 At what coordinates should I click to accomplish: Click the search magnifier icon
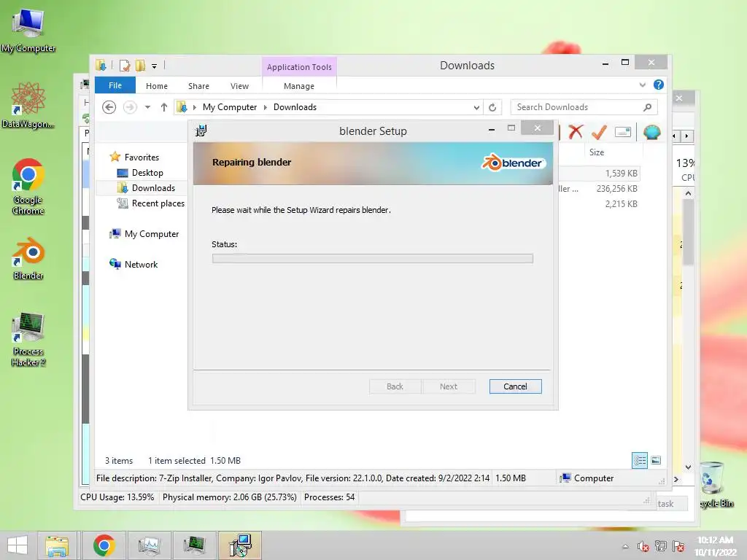tap(647, 107)
